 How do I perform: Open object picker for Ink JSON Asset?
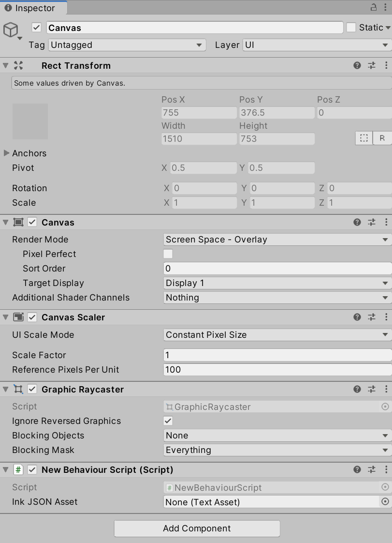(385, 502)
